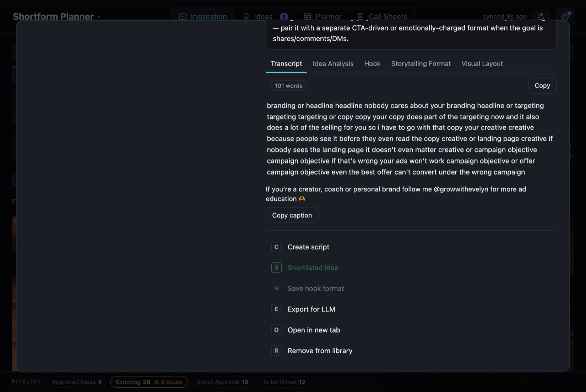
Task: Expand the Shortform Planner dropdown arrow
Action: (99, 17)
